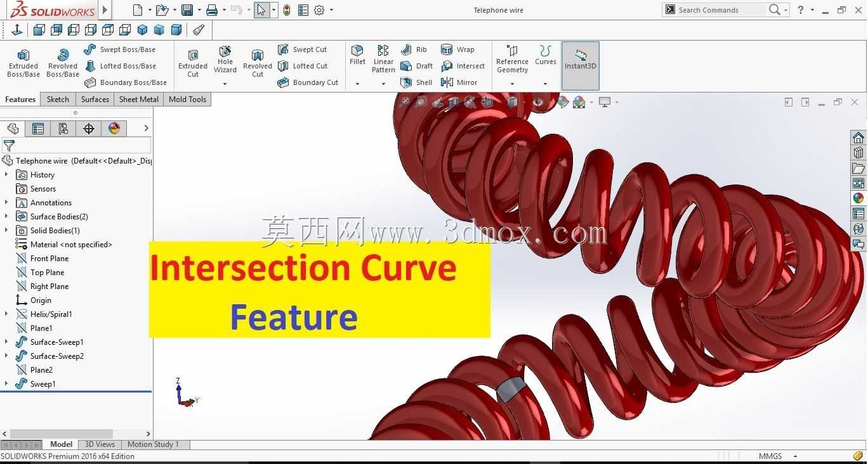Switch to the Surfaces tab
868x464 pixels.
[95, 100]
